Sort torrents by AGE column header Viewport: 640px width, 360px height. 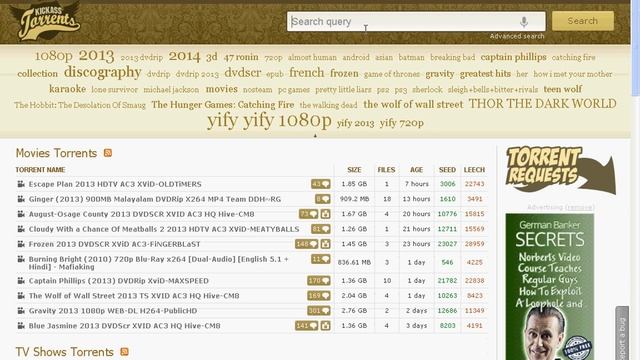pyautogui.click(x=416, y=170)
